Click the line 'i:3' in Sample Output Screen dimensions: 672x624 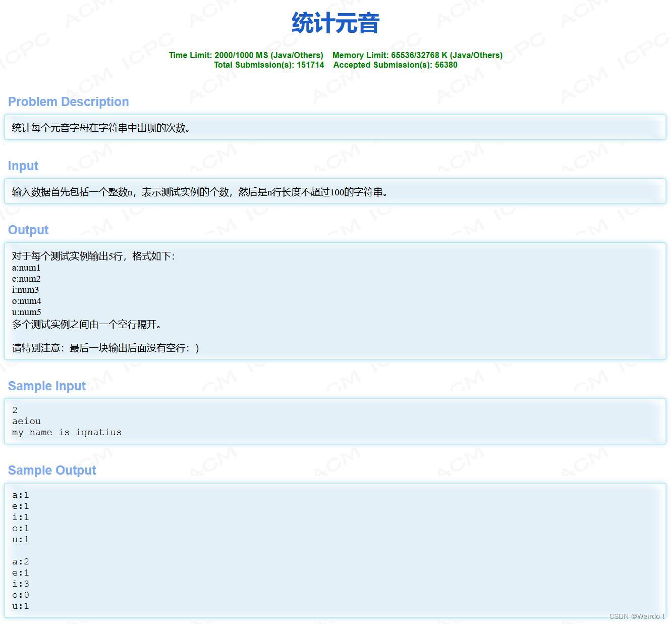[x=20, y=584]
